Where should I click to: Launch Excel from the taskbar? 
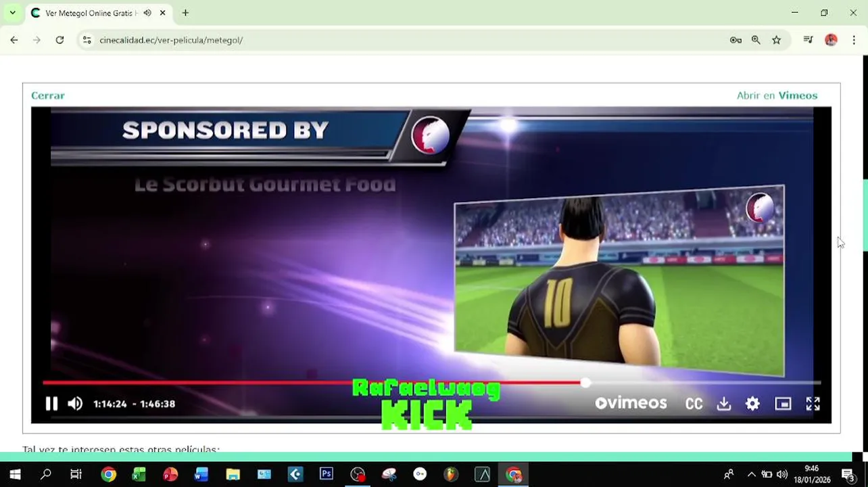139,474
